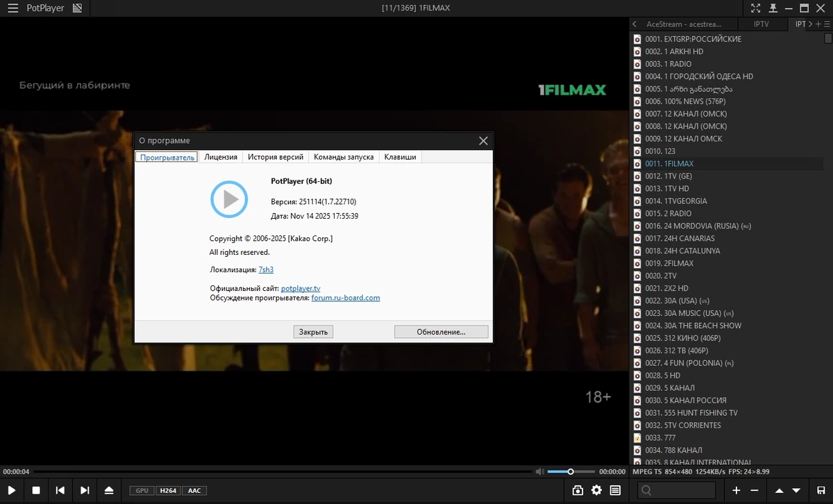The height and width of the screenshot is (504, 833).
Task: Open the playlist options menu icon
Action: coord(827,24)
